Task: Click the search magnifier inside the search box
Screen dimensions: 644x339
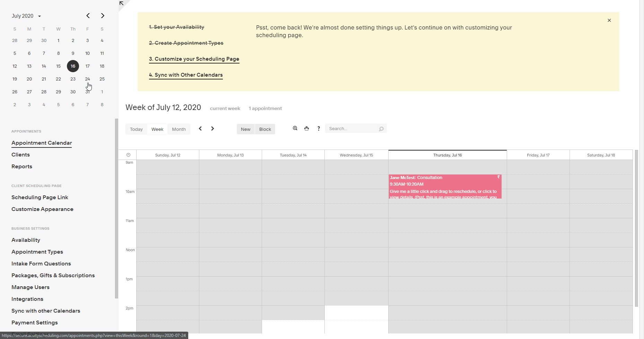Action: (381, 128)
